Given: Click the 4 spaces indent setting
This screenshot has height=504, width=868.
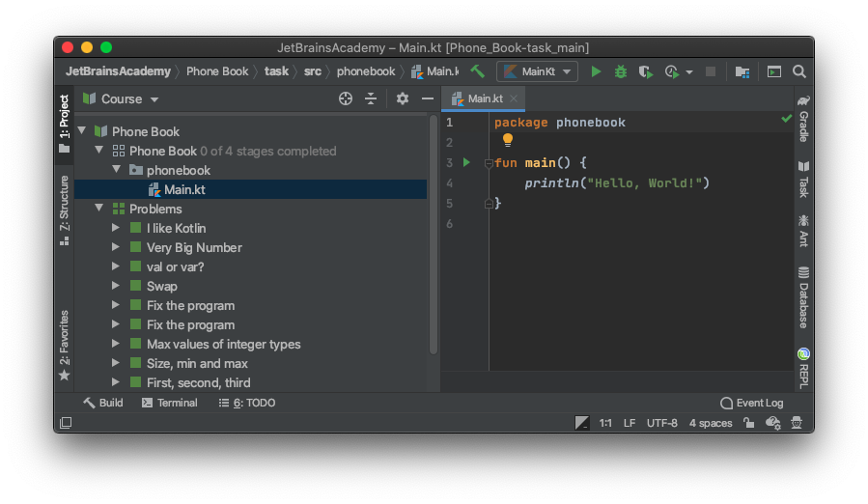Looking at the screenshot, I should 711,423.
